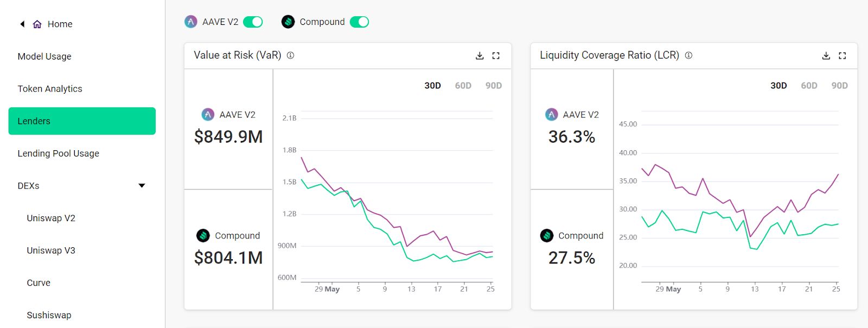Click Compound icon in LCR panel
The width and height of the screenshot is (868, 328).
(547, 235)
